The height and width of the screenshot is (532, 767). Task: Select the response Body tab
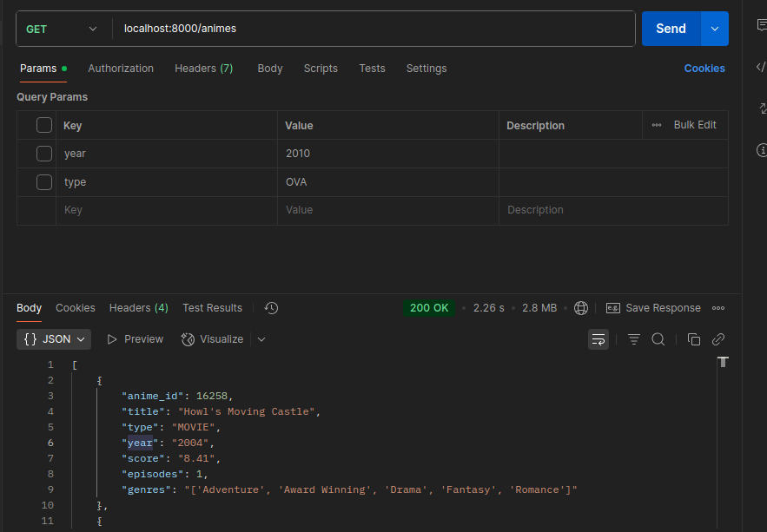coord(30,308)
